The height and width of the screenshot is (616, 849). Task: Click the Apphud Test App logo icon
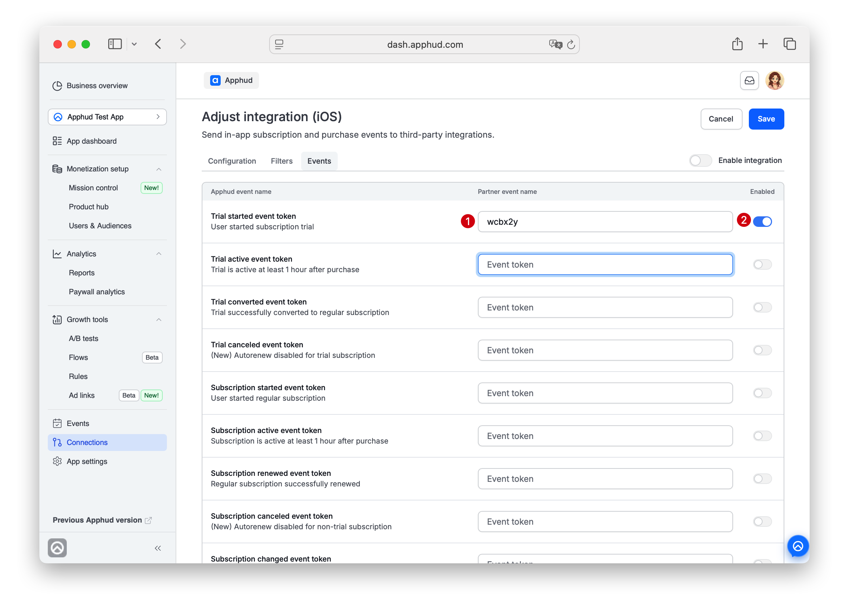(58, 117)
